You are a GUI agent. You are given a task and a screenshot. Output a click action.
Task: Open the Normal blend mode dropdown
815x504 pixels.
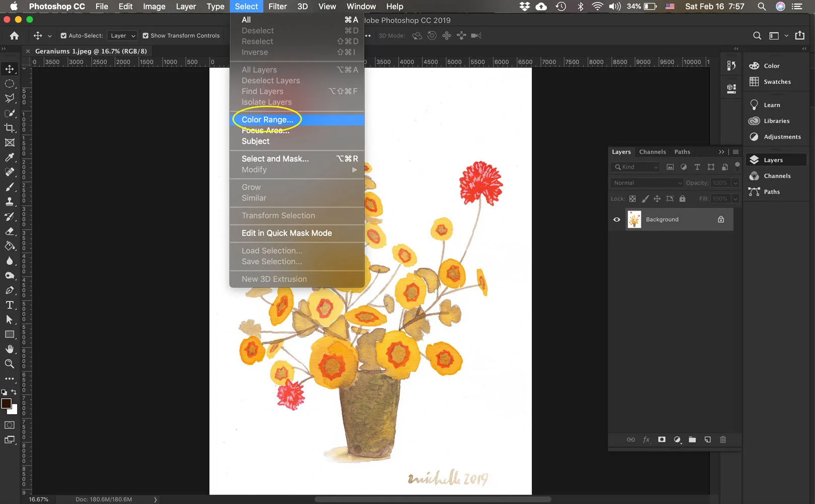pos(647,183)
